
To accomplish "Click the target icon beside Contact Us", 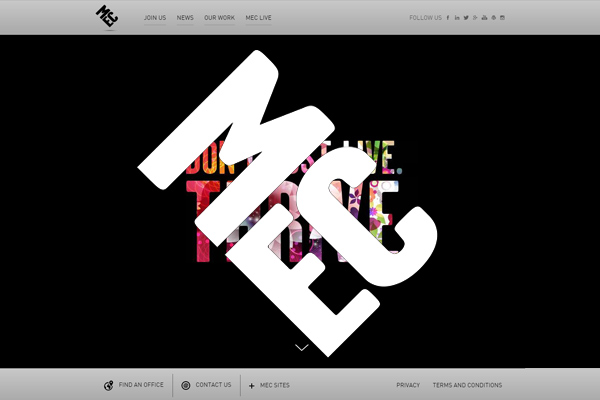I will (186, 385).
